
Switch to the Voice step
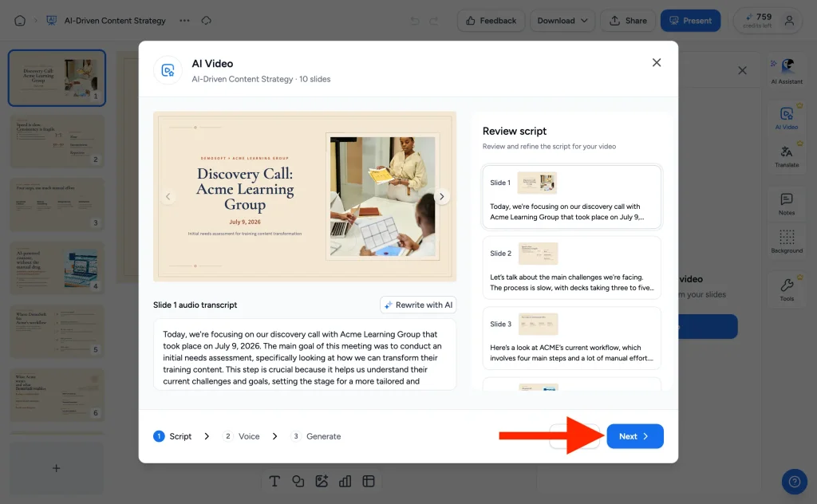click(242, 436)
